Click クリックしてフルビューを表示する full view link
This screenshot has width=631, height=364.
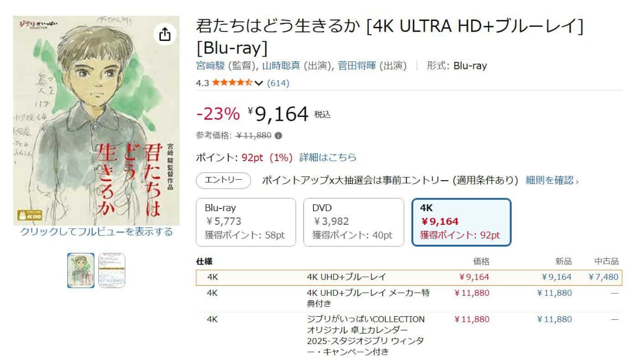coord(96,232)
